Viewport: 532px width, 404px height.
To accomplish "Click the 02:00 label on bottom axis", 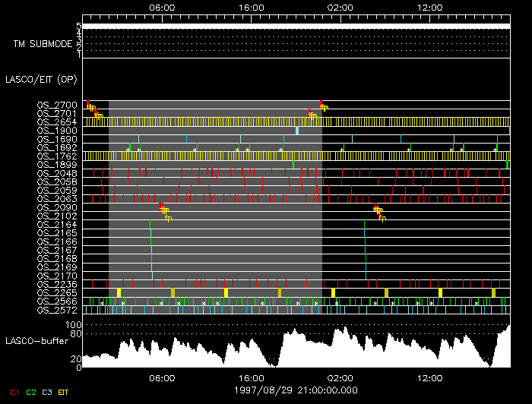I will pos(340,377).
